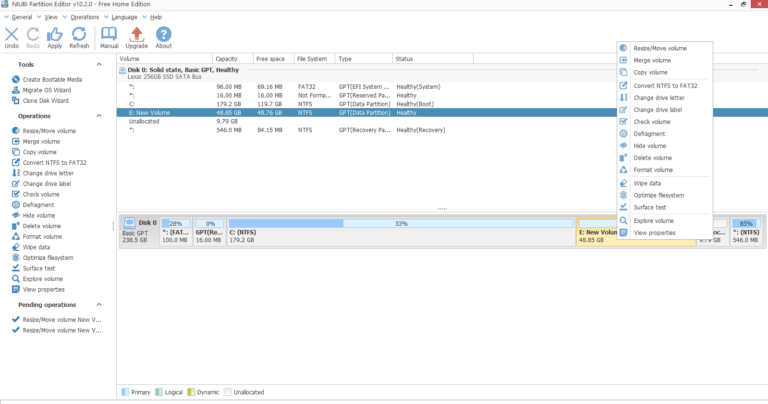
Task: Click sidebar Merge volume icon
Action: pos(16,142)
